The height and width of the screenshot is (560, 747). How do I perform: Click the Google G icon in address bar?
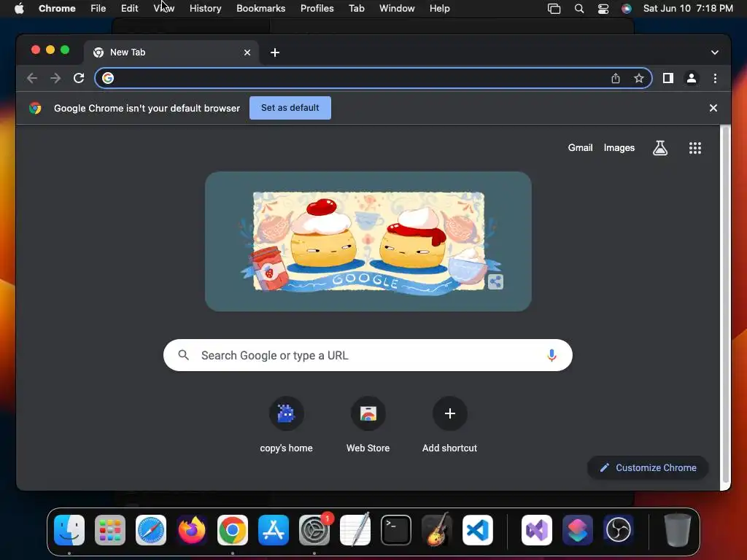tap(108, 78)
